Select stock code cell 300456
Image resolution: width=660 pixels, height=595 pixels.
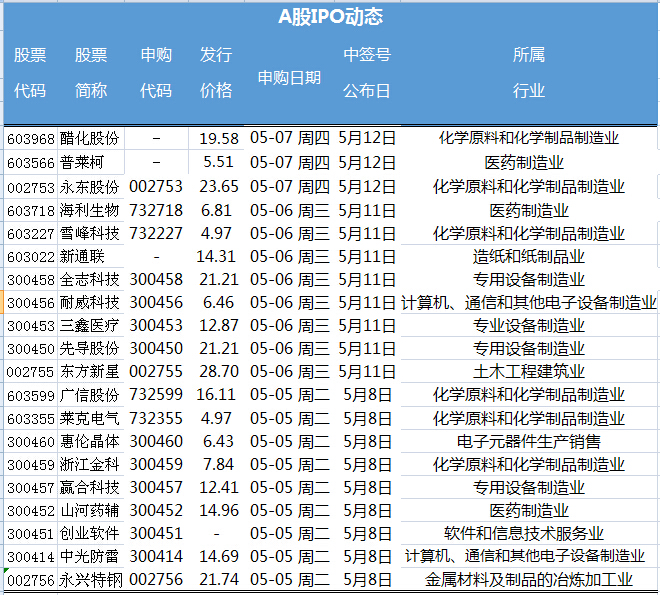[31, 303]
